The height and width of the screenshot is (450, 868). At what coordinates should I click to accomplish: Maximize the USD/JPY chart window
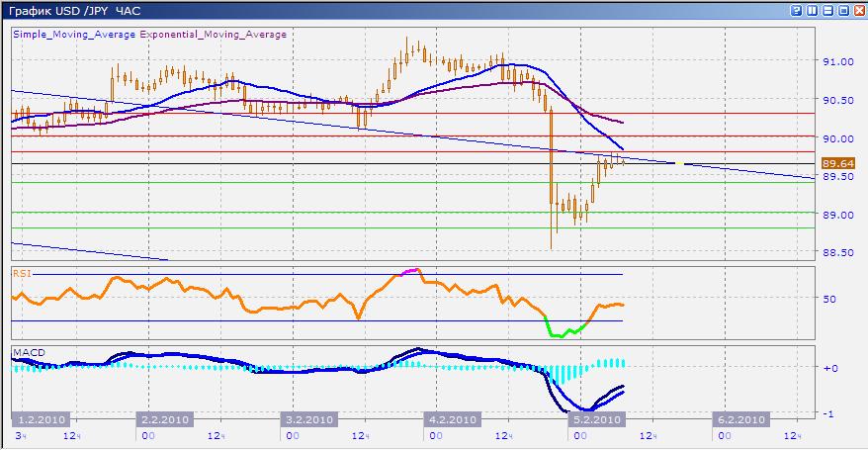pos(843,10)
